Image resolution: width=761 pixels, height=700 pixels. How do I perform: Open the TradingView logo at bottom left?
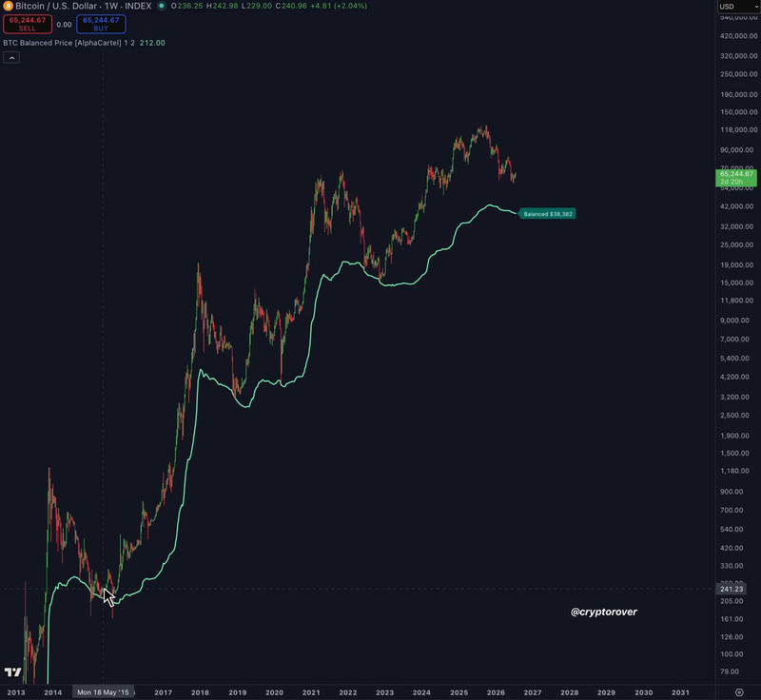click(x=12, y=671)
